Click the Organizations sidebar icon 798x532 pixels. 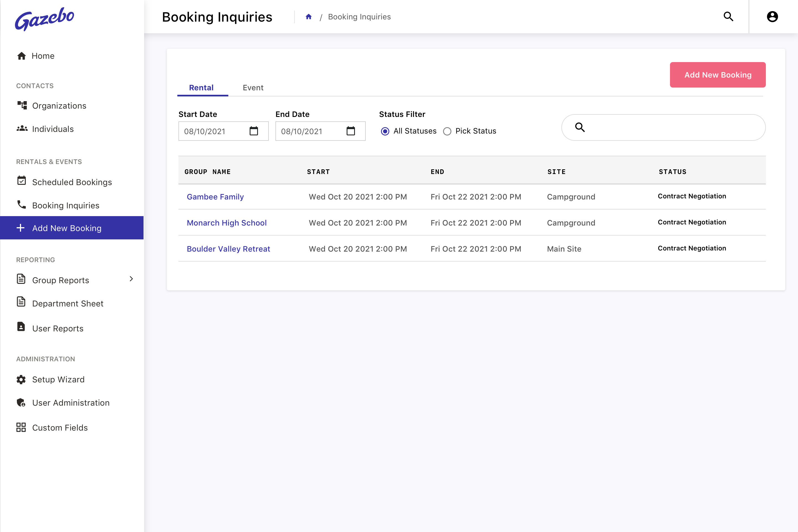22,105
